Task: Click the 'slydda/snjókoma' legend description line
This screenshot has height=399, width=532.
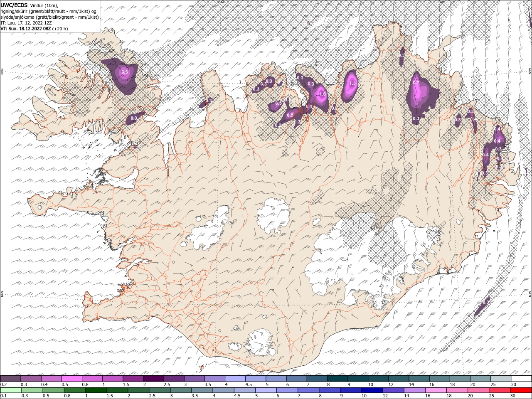Action: (x=49, y=17)
